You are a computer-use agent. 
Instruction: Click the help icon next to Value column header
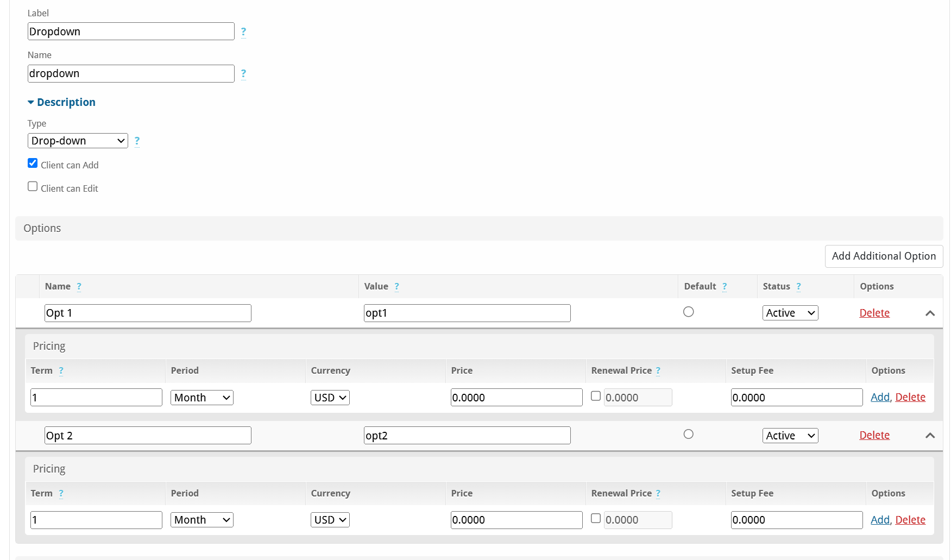[396, 286]
